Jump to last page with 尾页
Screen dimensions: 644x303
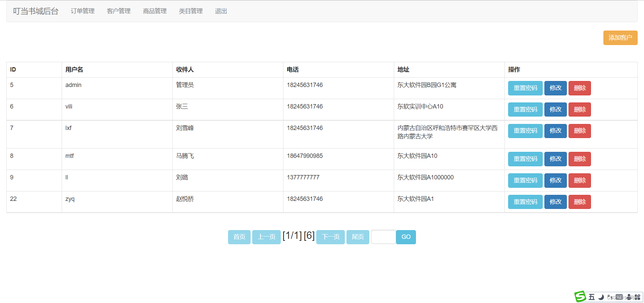358,237
